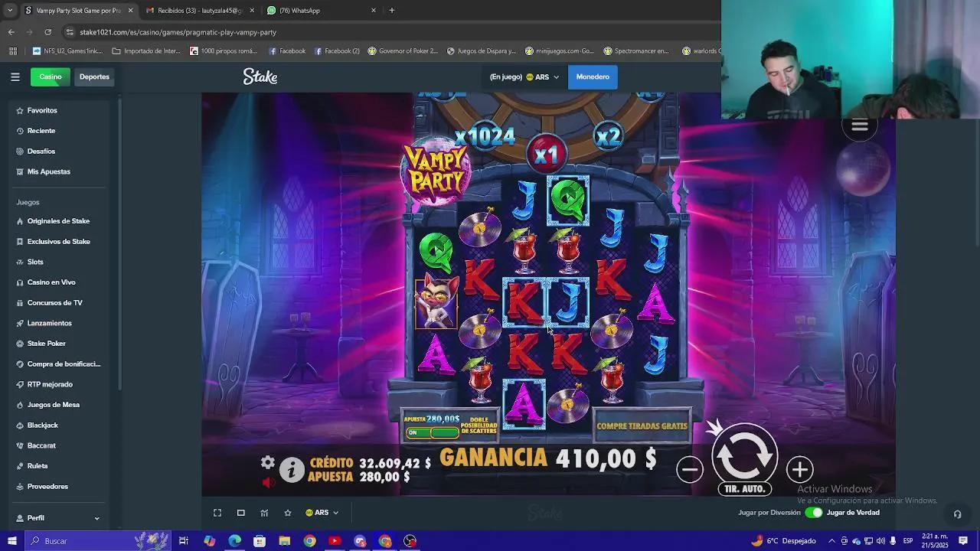Open the game info 'i' button
Viewport: 980px width, 551px height.
(x=292, y=469)
